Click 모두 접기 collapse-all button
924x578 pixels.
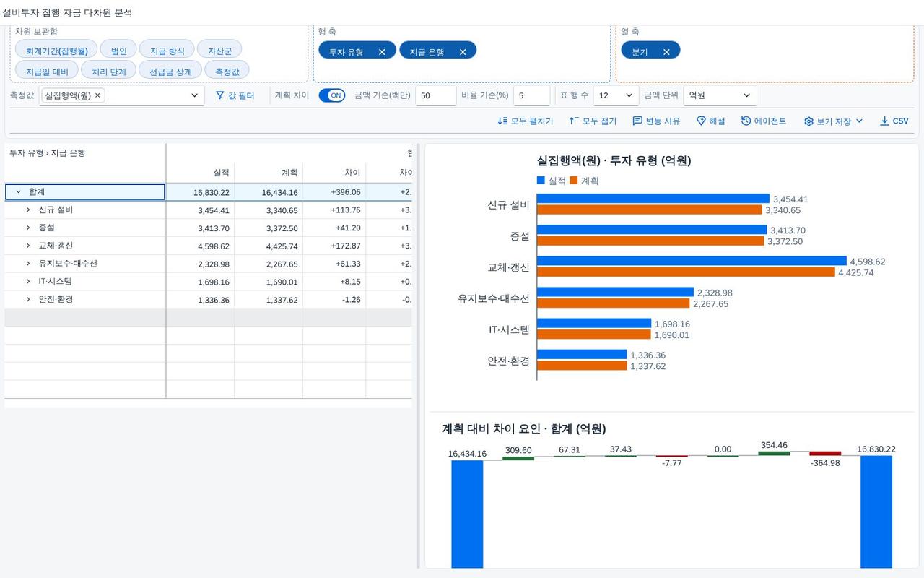pos(593,121)
